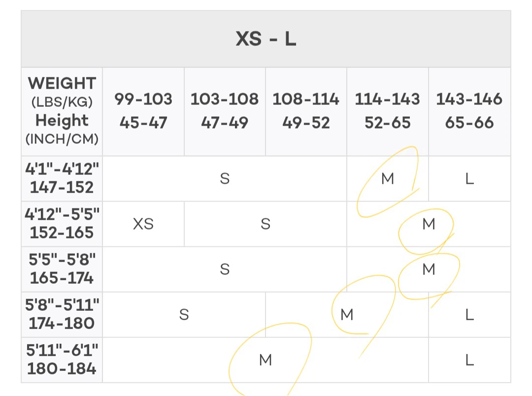Select the 103-108 weight column header
Image resolution: width=532 pixels, height=396 pixels.
(225, 111)
